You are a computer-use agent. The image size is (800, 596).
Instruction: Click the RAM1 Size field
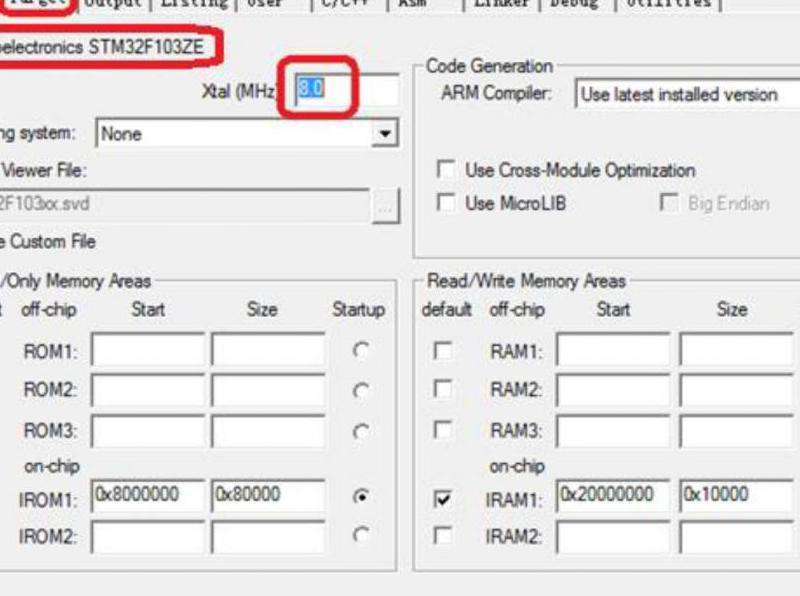point(737,350)
